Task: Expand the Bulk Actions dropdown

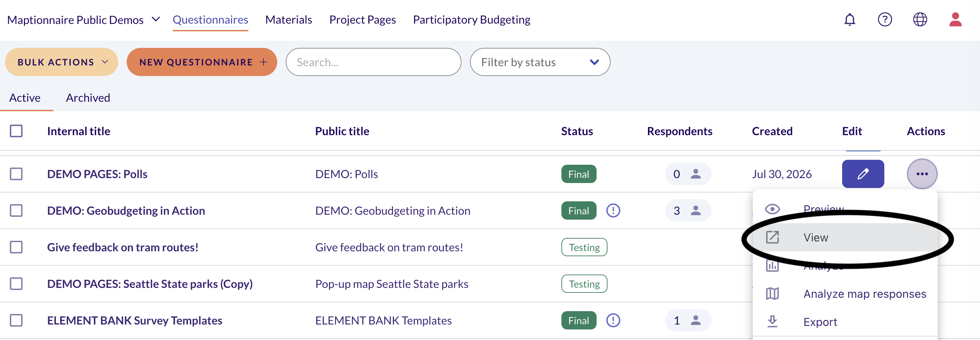Action: [62, 62]
